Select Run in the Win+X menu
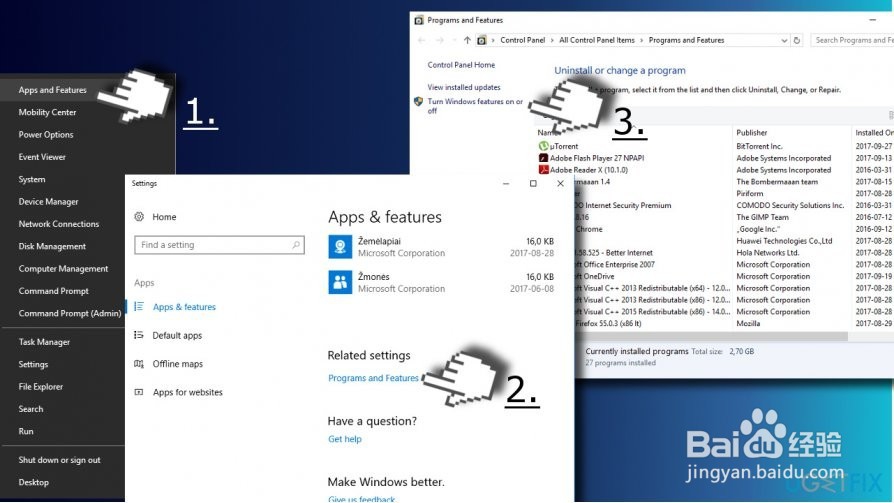Image resolution: width=894 pixels, height=503 pixels. [x=26, y=431]
